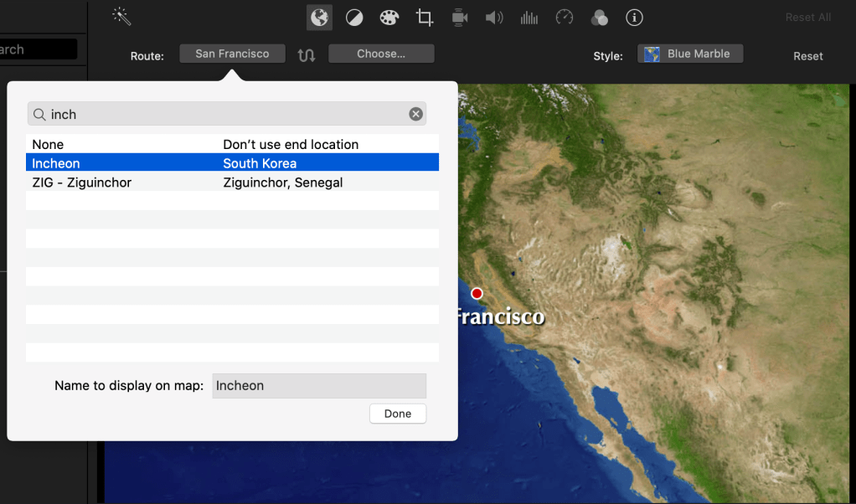Open the speed gauge icon
This screenshot has width=856, height=504.
(565, 18)
